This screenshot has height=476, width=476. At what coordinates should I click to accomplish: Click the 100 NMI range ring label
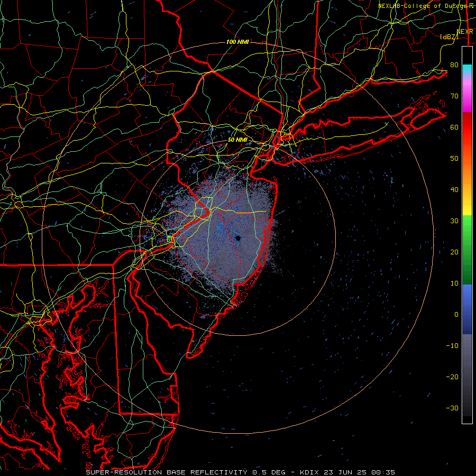(x=237, y=42)
